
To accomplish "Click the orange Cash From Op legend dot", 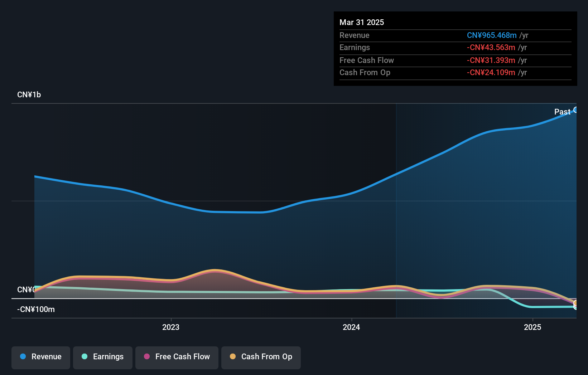I will click(233, 356).
